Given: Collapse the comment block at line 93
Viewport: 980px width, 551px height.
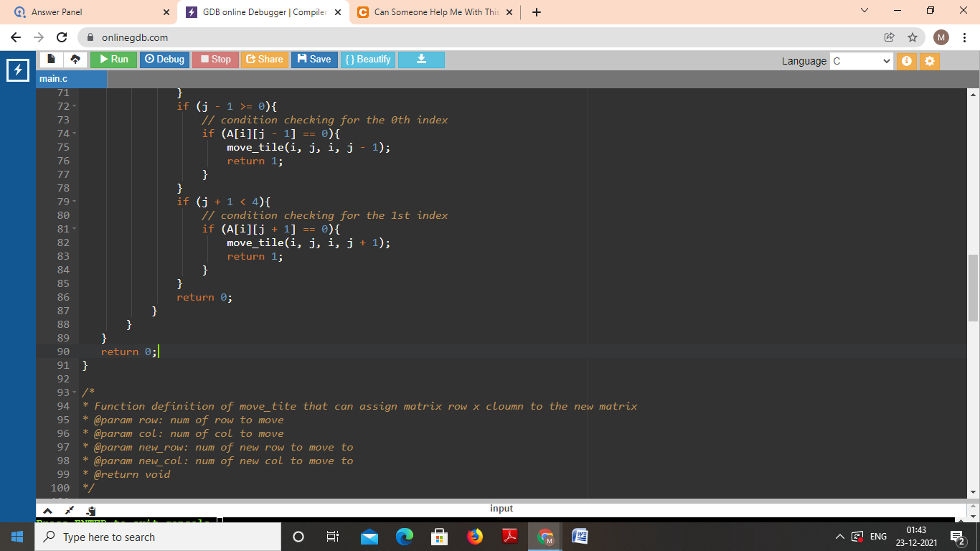Looking at the screenshot, I should 75,392.
